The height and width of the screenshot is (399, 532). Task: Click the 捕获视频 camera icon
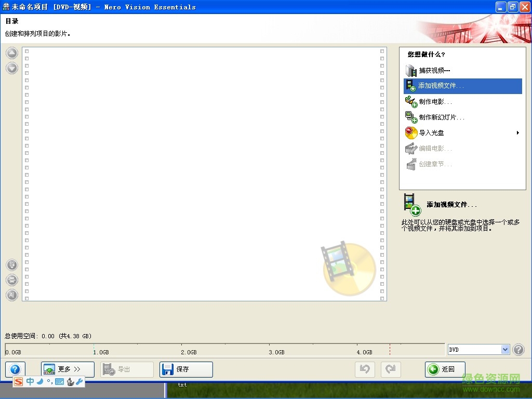pos(411,70)
